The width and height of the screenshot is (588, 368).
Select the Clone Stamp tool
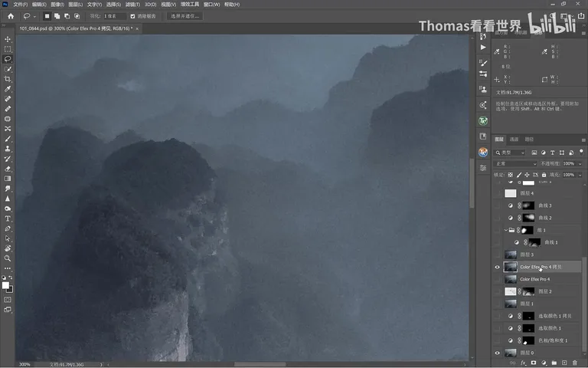[x=8, y=149]
